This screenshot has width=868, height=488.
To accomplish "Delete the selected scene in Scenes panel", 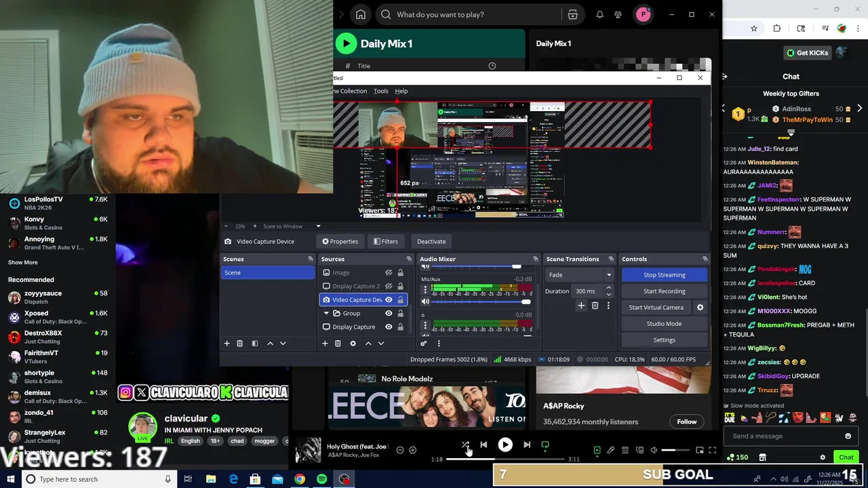I will tap(239, 344).
